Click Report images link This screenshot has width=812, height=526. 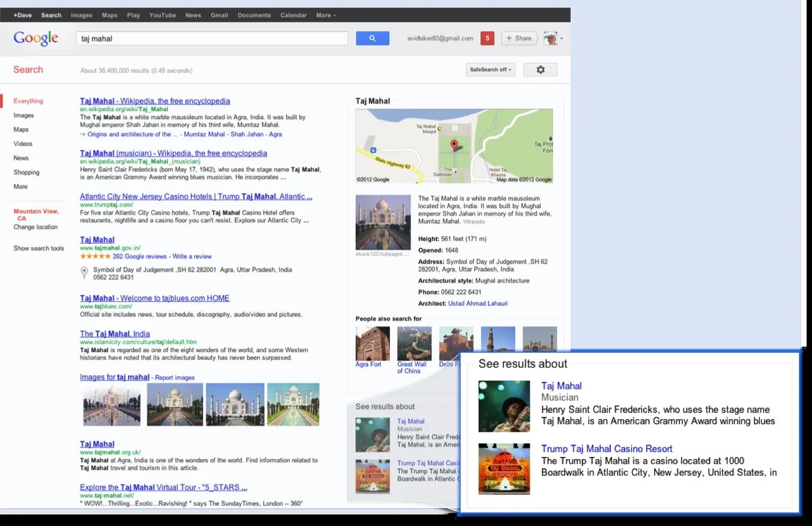175,378
